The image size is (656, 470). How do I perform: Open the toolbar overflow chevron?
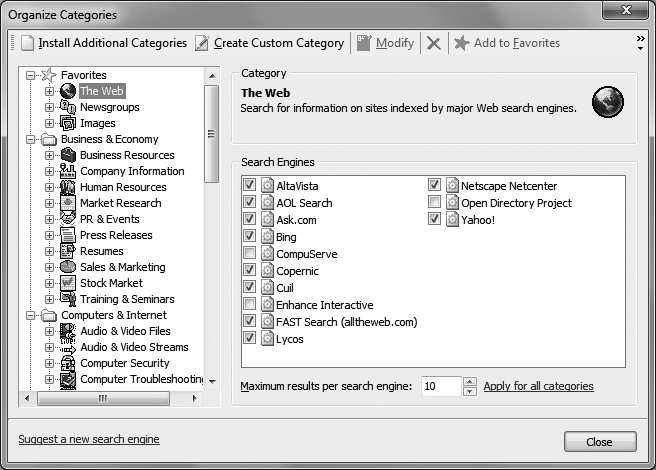(640, 41)
